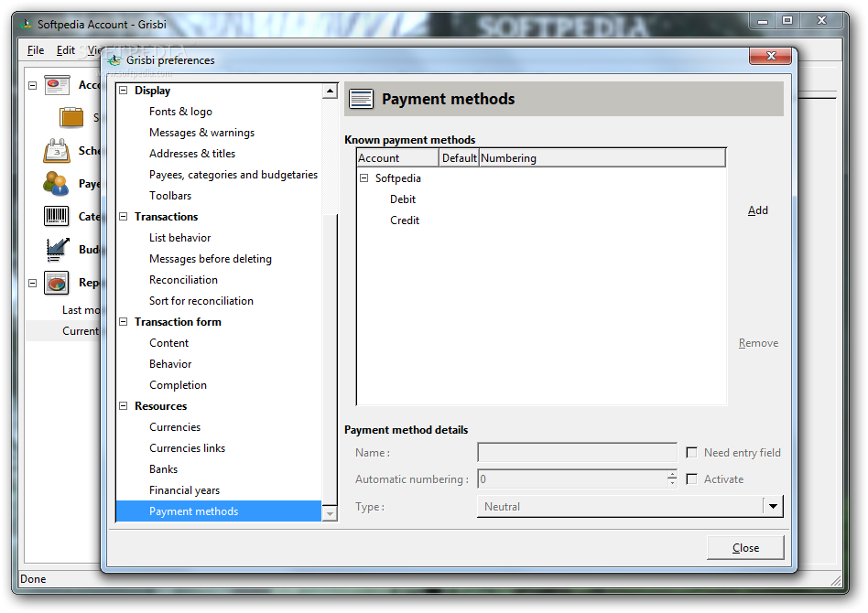This screenshot has height=613, width=868.
Task: Select Completion preferences page
Action: pyautogui.click(x=178, y=384)
